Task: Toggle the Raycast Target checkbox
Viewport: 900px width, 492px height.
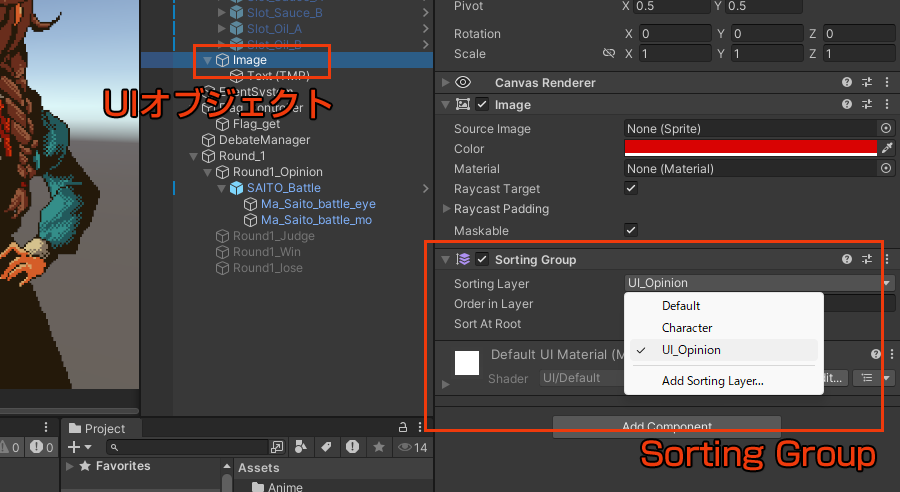Action: (631, 189)
